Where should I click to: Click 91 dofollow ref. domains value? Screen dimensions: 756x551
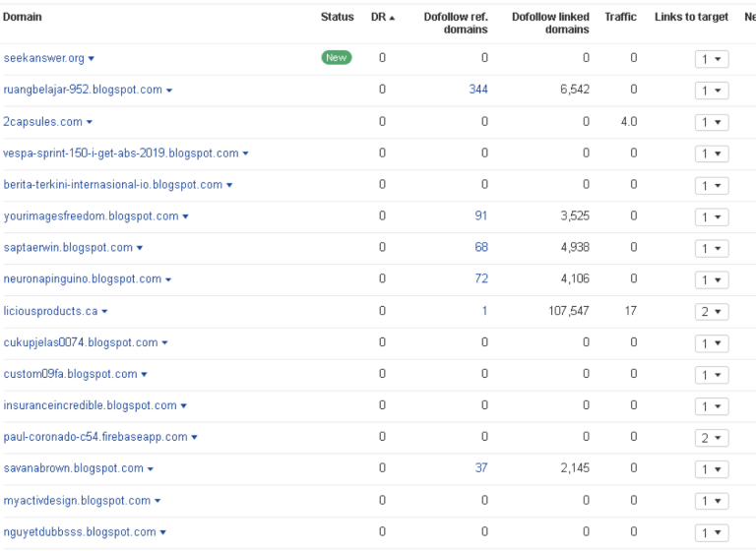[481, 215]
